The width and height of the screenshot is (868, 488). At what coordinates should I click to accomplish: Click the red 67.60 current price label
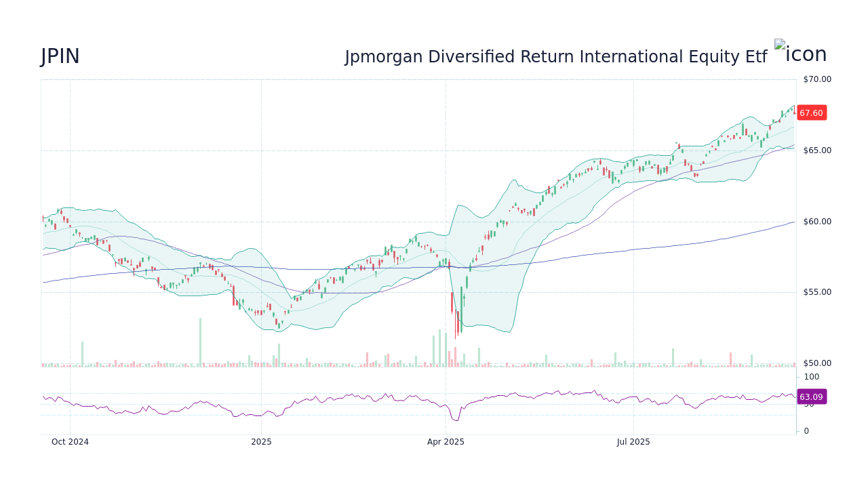811,113
